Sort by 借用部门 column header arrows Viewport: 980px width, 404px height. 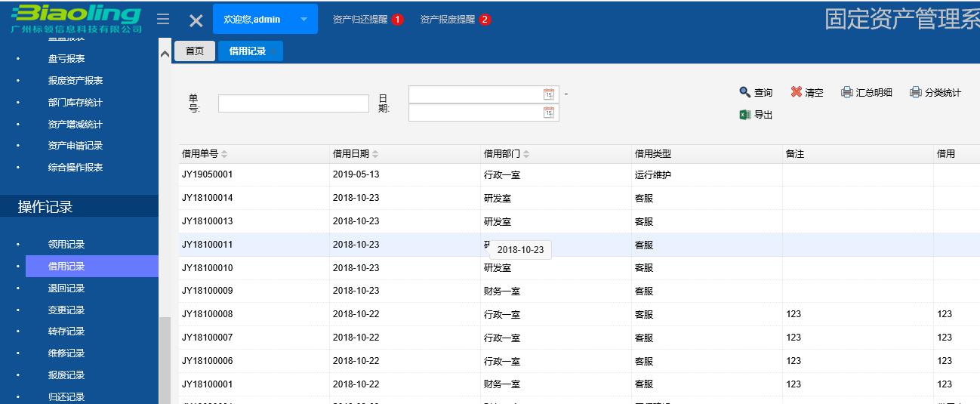(x=526, y=154)
